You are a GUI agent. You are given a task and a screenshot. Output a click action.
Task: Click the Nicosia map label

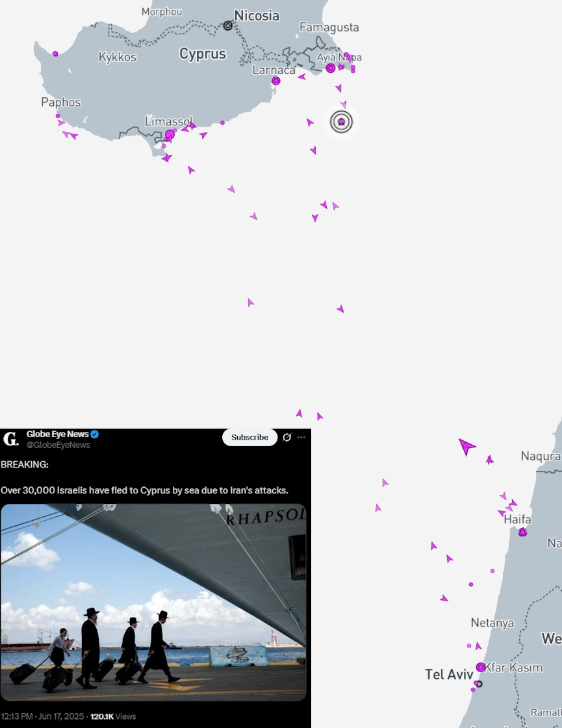(x=257, y=16)
